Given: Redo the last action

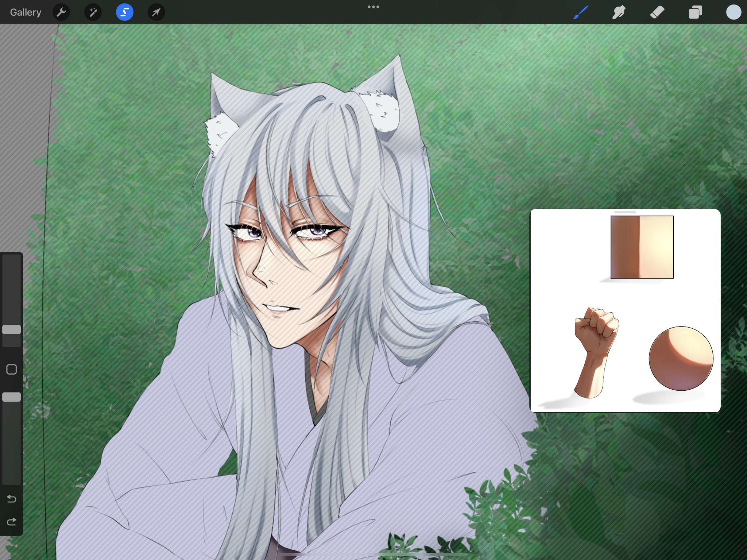Looking at the screenshot, I should pos(12,522).
